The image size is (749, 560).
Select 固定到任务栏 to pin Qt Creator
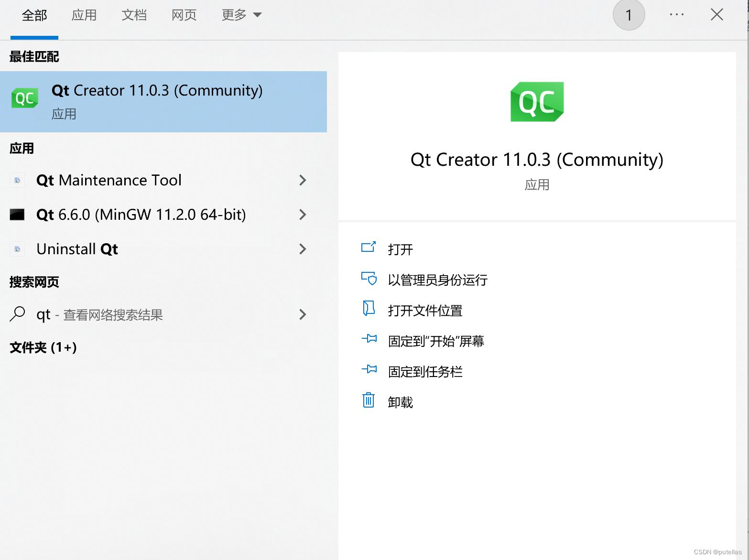click(x=425, y=371)
